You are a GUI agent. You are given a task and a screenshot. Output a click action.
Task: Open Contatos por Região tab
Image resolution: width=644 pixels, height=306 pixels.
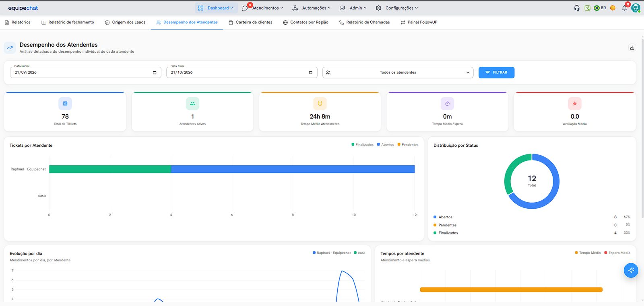coord(305,23)
